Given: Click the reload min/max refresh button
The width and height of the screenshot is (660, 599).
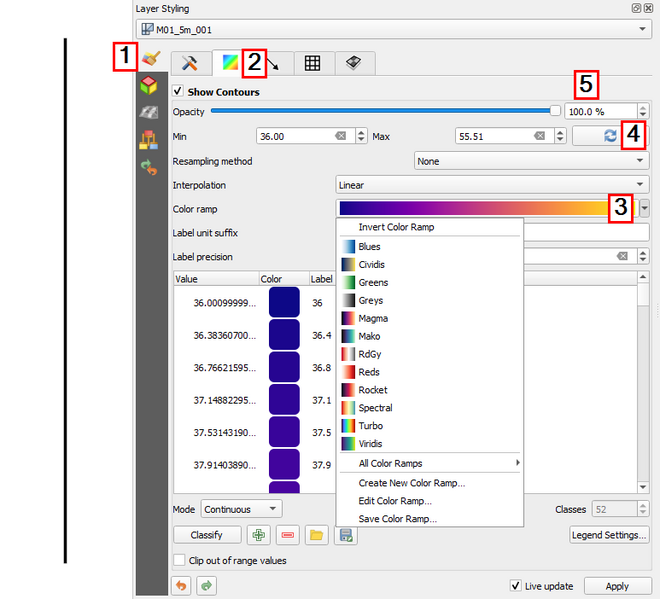Looking at the screenshot, I should click(609, 136).
